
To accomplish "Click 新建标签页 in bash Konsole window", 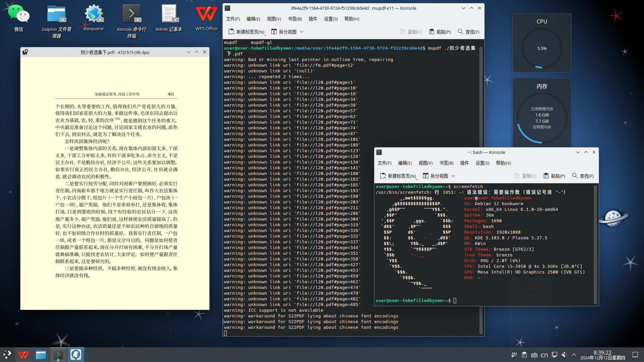I will (x=398, y=176).
